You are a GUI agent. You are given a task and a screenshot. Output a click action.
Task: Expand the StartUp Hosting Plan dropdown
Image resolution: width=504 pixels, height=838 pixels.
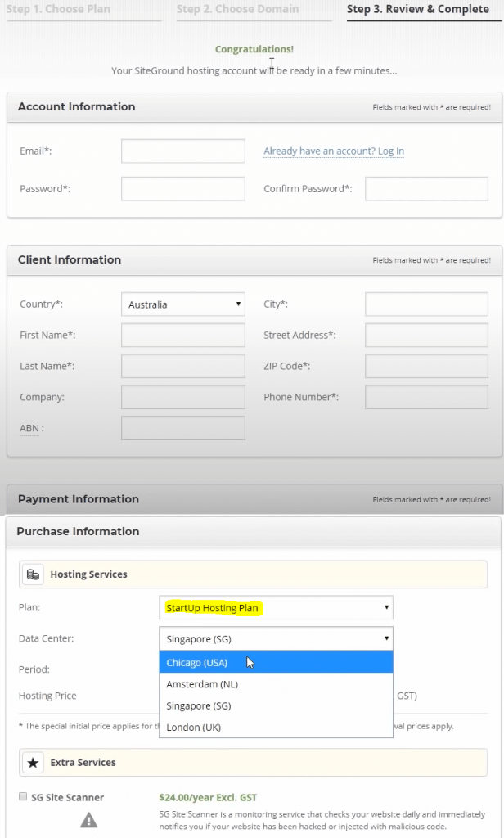click(275, 608)
